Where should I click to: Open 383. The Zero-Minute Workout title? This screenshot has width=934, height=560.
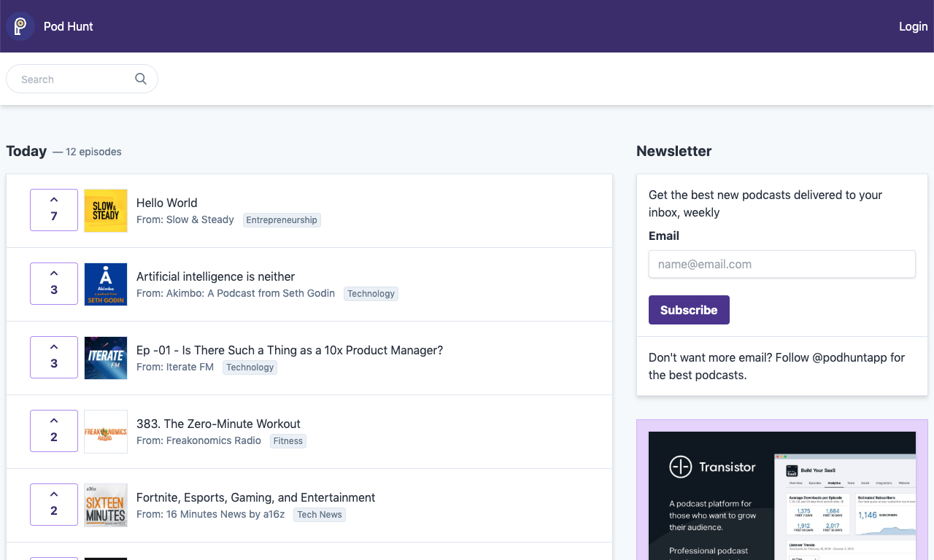pos(218,424)
